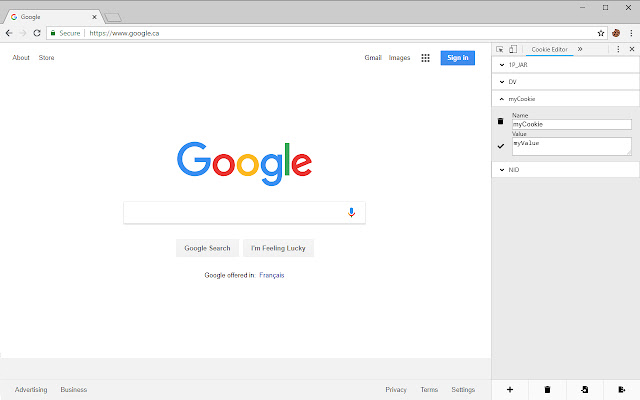Image resolution: width=640 pixels, height=400 pixels.
Task: Open the Gmail link
Action: [373, 58]
